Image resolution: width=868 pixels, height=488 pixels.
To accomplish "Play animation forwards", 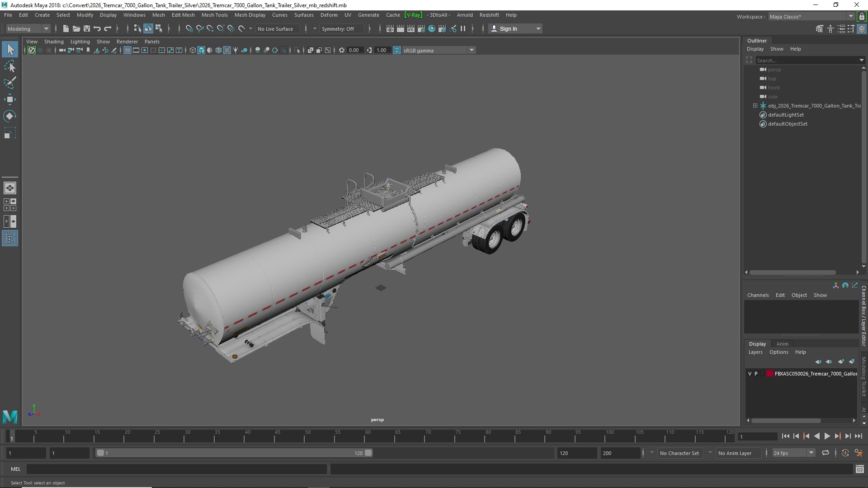I will coord(827,436).
